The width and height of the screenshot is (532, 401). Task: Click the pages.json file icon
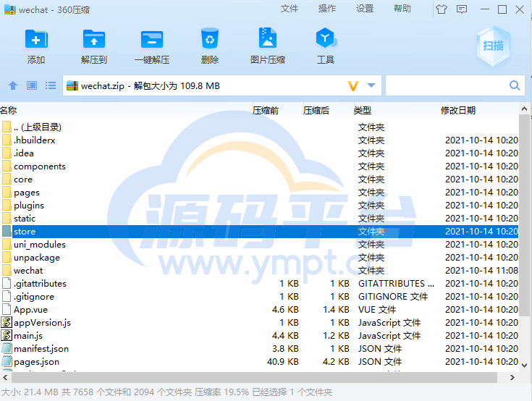pyautogui.click(x=7, y=362)
